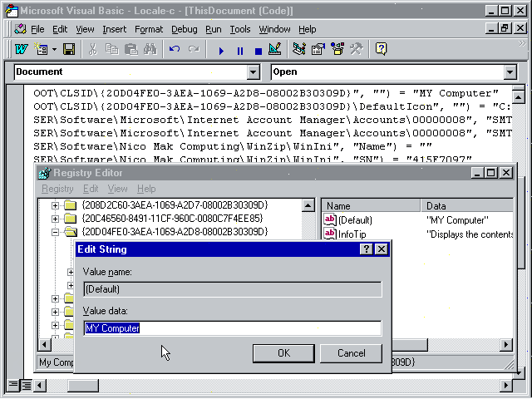This screenshot has height=399, width=532.
Task: Click the Undo arrow icon
Action: [x=175, y=50]
